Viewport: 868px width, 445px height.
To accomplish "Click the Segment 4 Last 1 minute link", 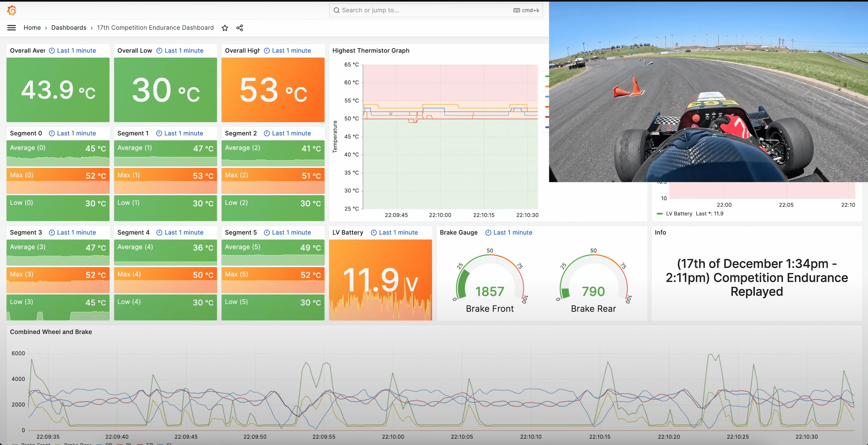I will click(x=184, y=233).
